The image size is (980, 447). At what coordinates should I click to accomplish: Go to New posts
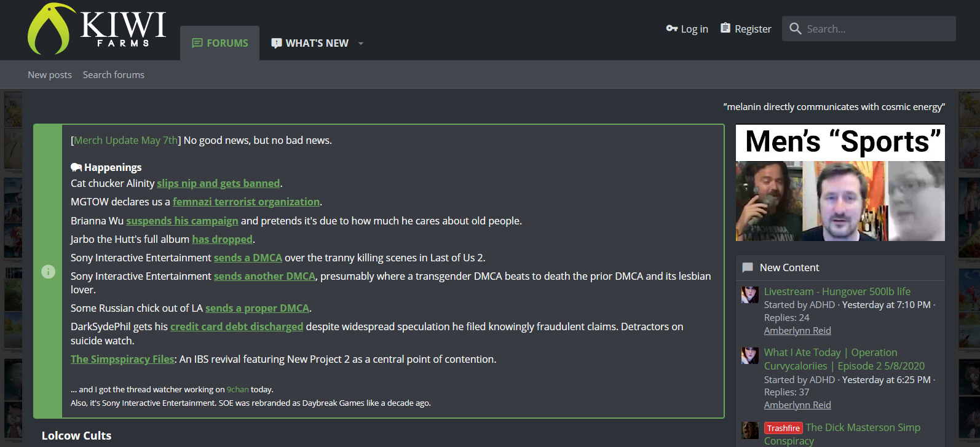(50, 74)
